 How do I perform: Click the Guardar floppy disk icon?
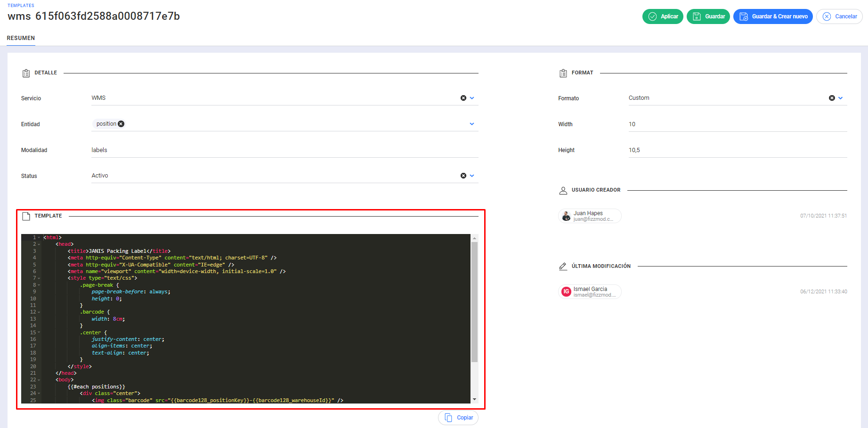coord(697,16)
